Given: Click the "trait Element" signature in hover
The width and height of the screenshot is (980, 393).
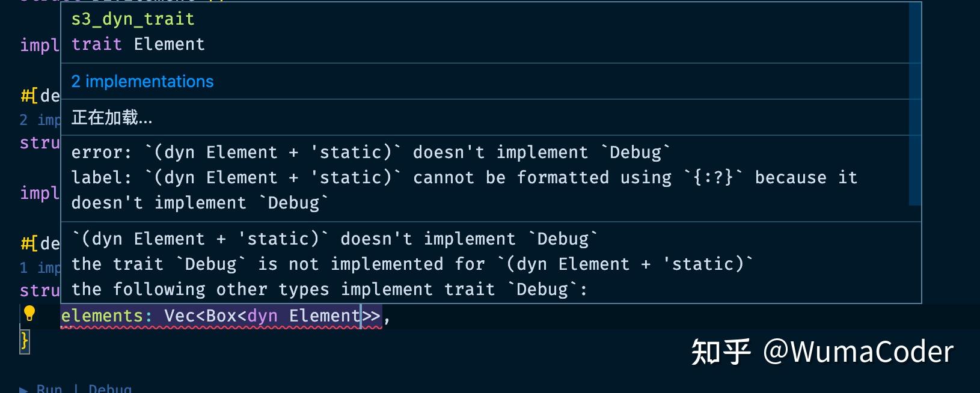Looking at the screenshot, I should (x=138, y=44).
